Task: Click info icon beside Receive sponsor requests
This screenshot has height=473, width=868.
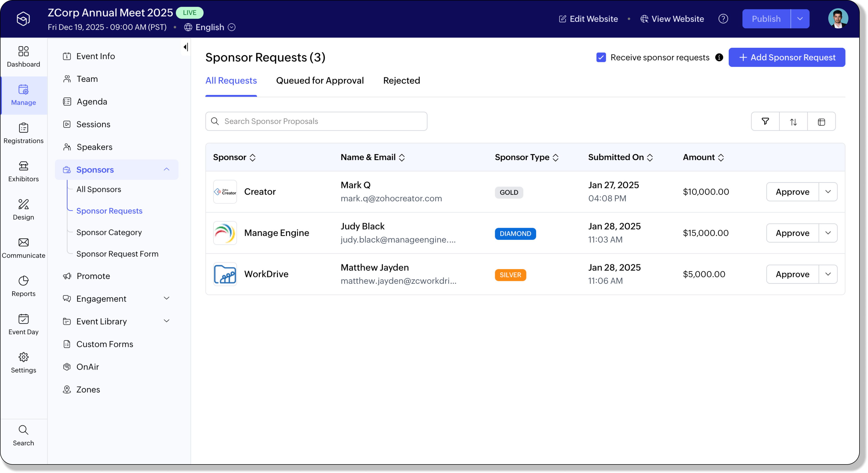Action: 719,57
